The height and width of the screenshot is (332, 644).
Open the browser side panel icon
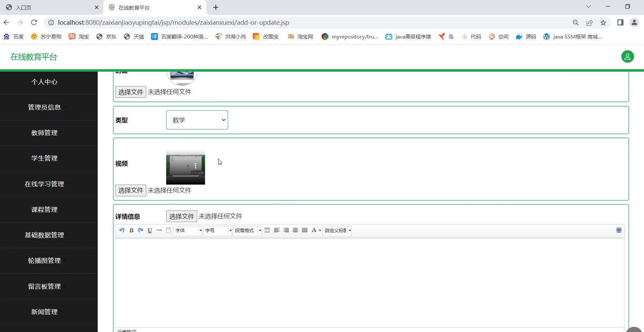click(x=620, y=22)
